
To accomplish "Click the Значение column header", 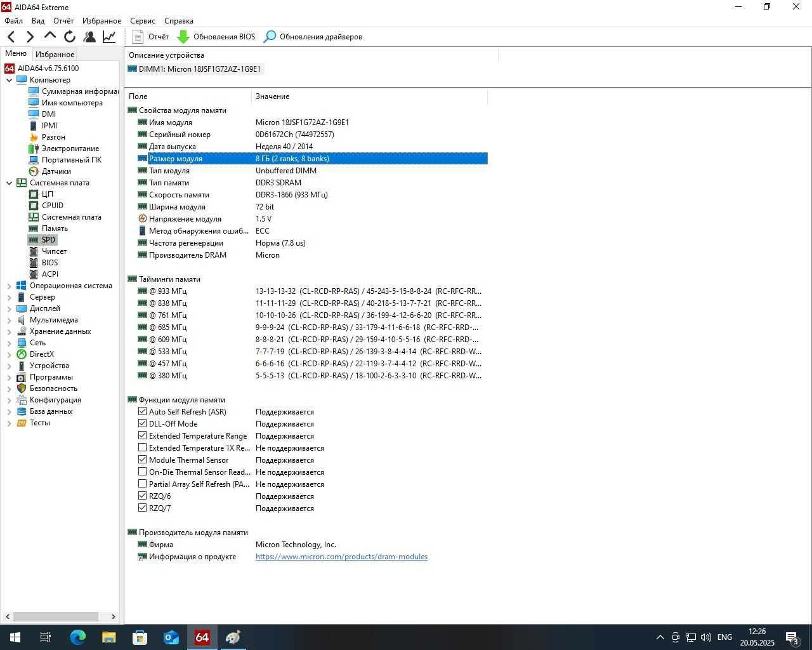I will point(369,96).
